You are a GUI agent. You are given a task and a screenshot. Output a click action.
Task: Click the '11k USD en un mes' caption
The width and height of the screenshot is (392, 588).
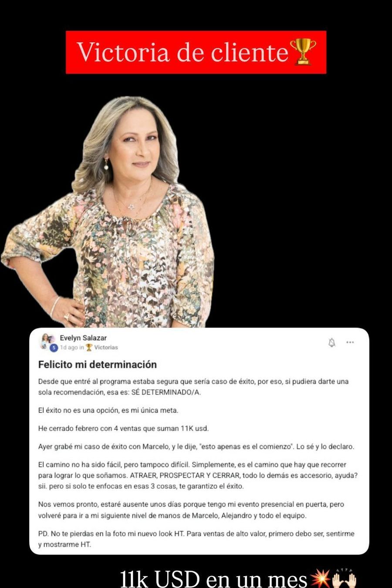click(214, 579)
